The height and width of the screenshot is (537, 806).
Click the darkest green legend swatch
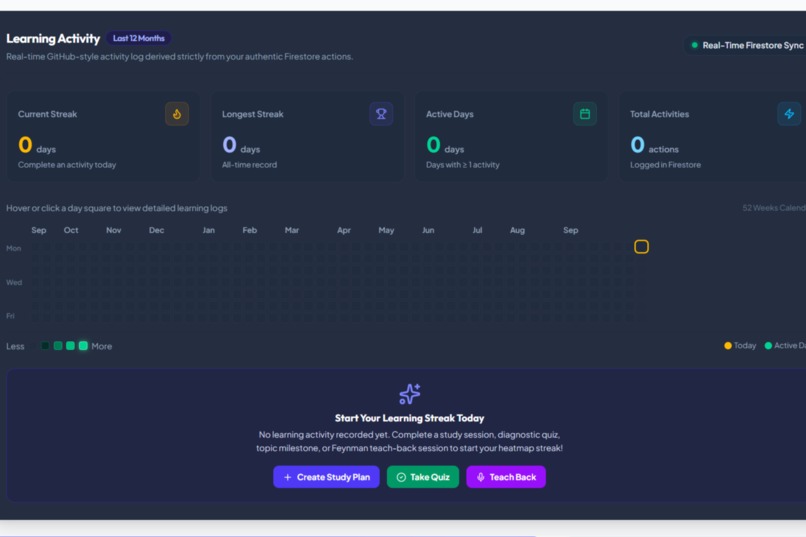coord(45,346)
